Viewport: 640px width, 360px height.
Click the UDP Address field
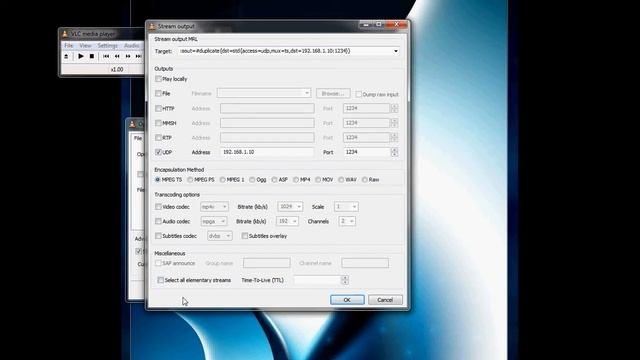click(x=267, y=152)
